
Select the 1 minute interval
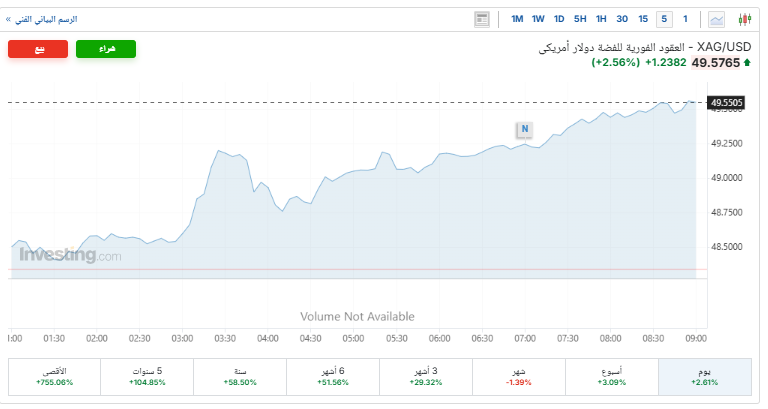coord(685,19)
